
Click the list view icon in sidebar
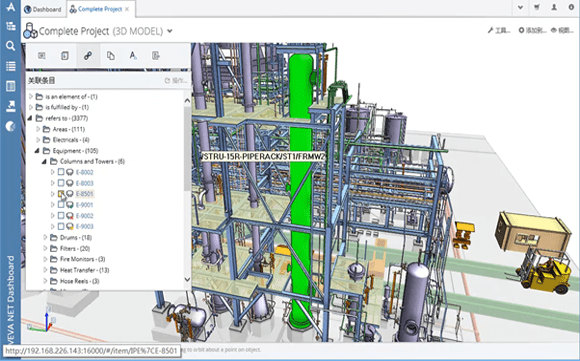[x=11, y=66]
